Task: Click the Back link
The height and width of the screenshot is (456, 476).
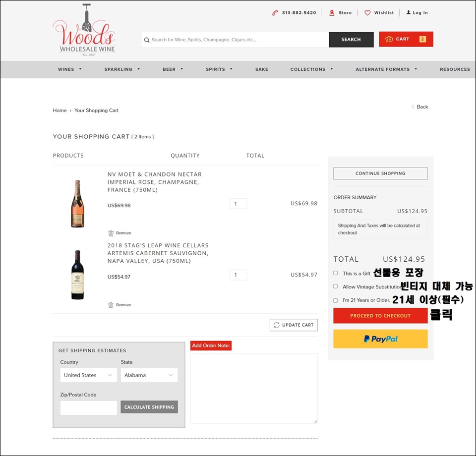Action: tap(422, 107)
